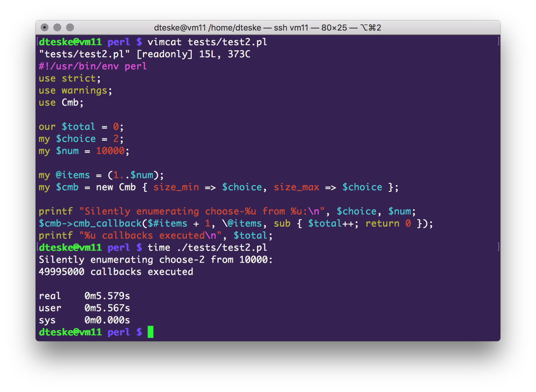Click 'size_min' in the Cmb constructor line
Screen dimensions: 536x392
coord(176,187)
